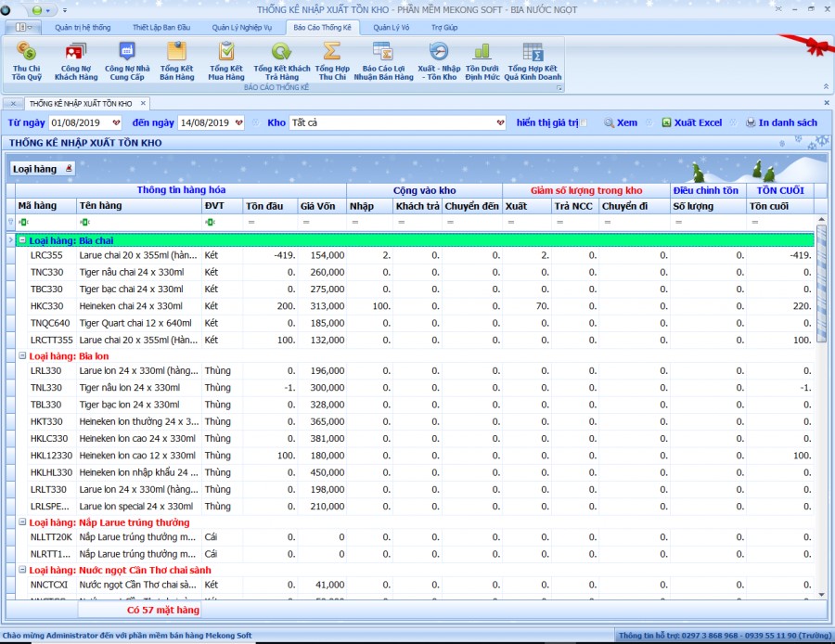
Task: Select the Báo Cáo Thống Kê tab
Action: [x=322, y=27]
